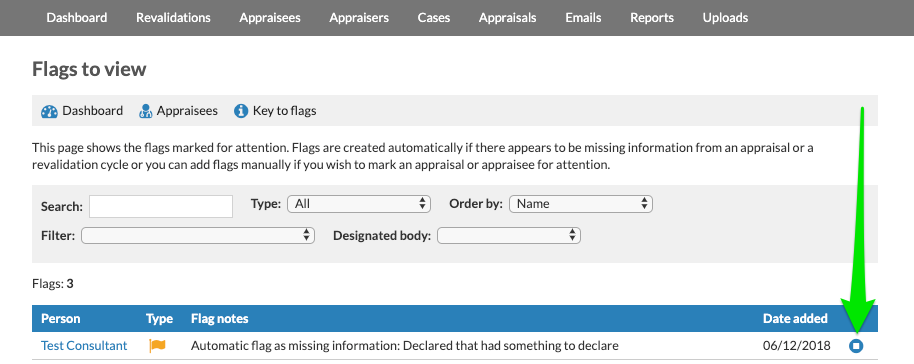The width and height of the screenshot is (914, 364).
Task: Open the Dashboard toolbar link
Action: 93,111
